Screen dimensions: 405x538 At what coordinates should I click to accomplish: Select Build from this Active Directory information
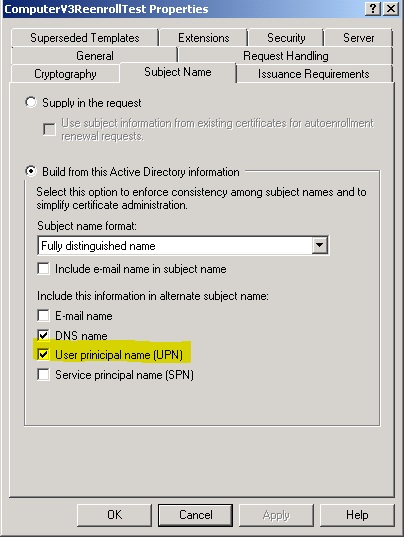click(31, 171)
